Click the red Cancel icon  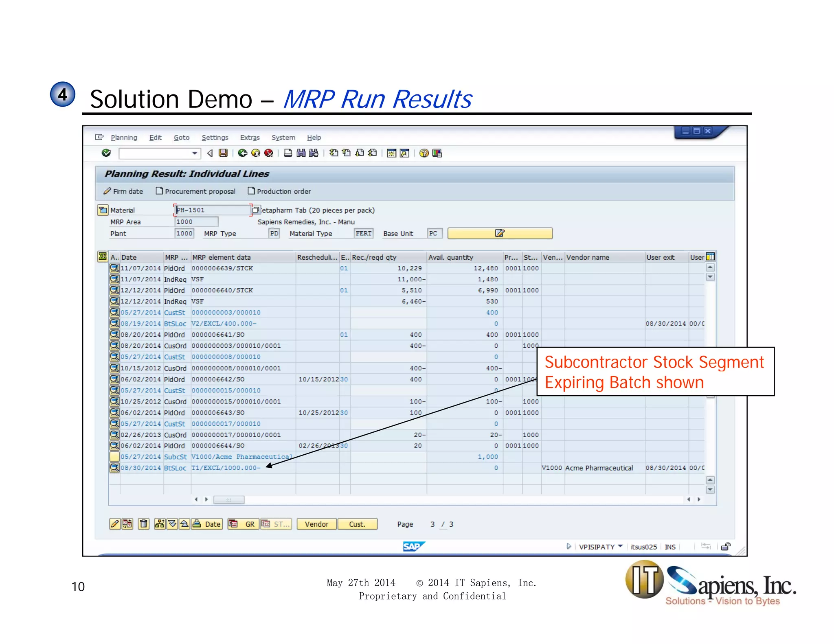269,153
